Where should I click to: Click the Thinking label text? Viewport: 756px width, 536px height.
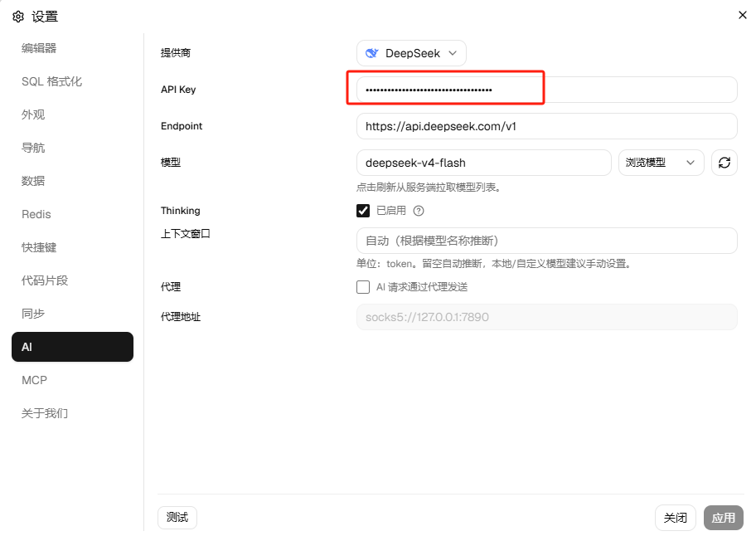click(181, 211)
